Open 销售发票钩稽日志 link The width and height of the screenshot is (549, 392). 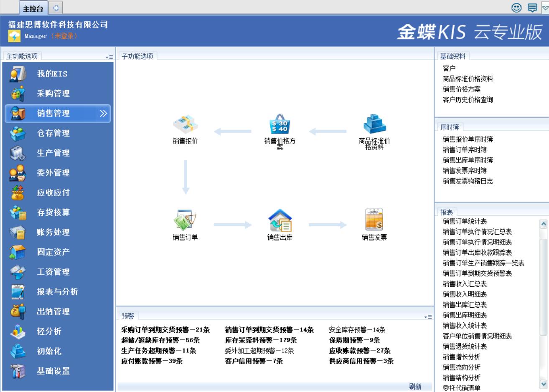468,181
